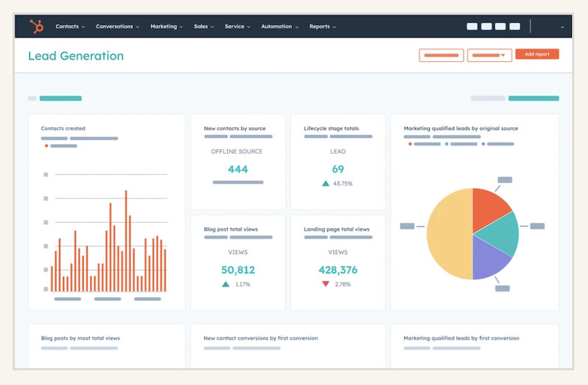Image resolution: width=588 pixels, height=385 pixels.
Task: Click the 50,812 blog post views value
Action: (237, 270)
